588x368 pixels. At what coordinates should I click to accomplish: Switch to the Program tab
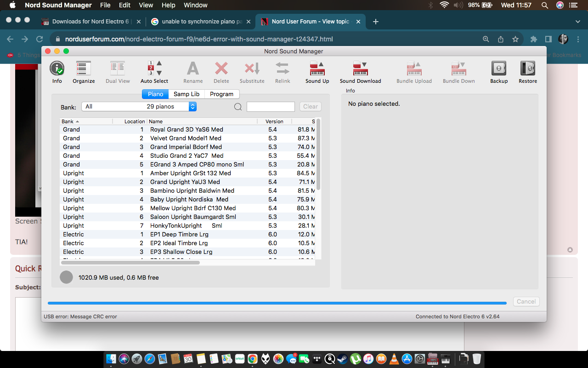pos(221,94)
